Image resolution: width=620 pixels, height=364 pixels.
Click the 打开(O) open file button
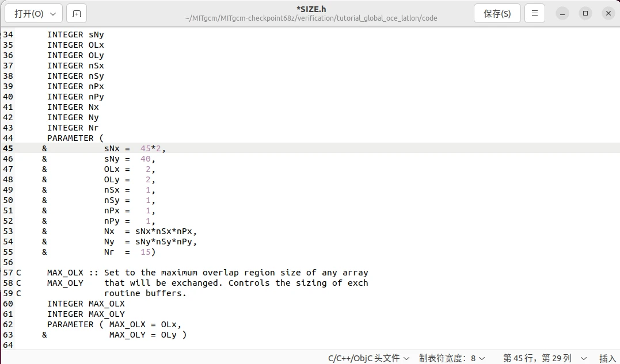(x=33, y=14)
